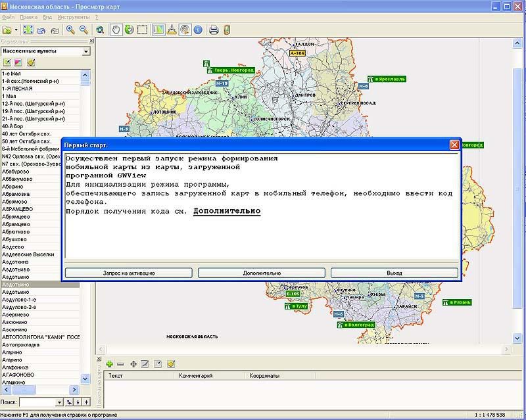Click the settlements list scroll down arrow
526x420 pixels.
point(85,379)
